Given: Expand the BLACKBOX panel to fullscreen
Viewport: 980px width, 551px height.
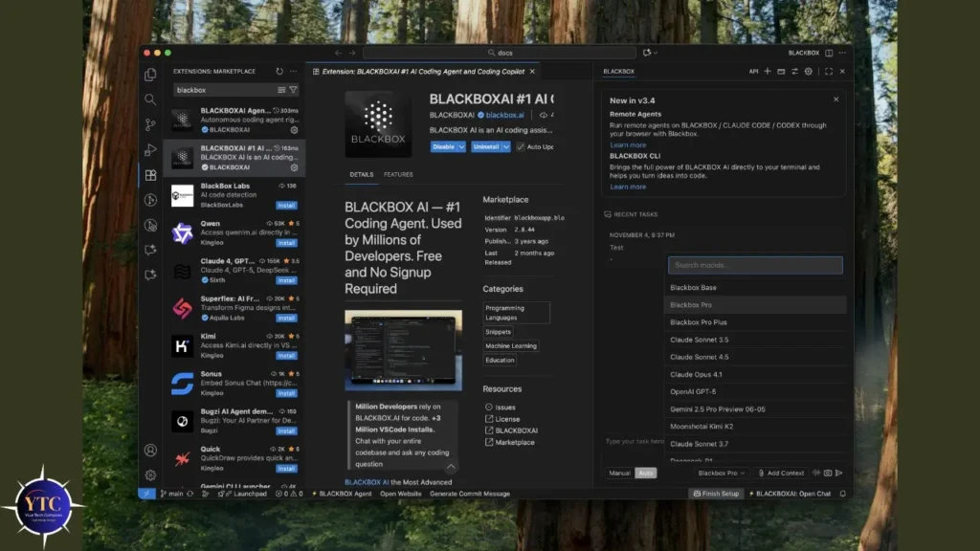Looking at the screenshot, I should (829, 71).
